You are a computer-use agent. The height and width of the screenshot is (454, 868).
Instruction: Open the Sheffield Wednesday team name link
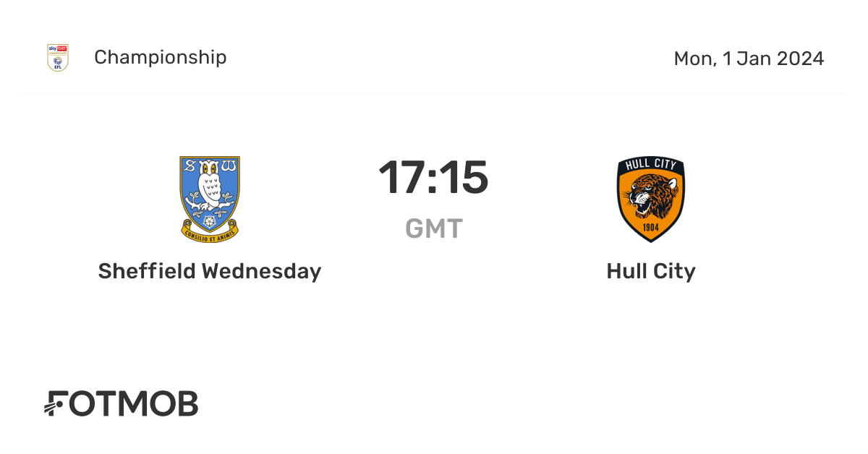point(210,271)
